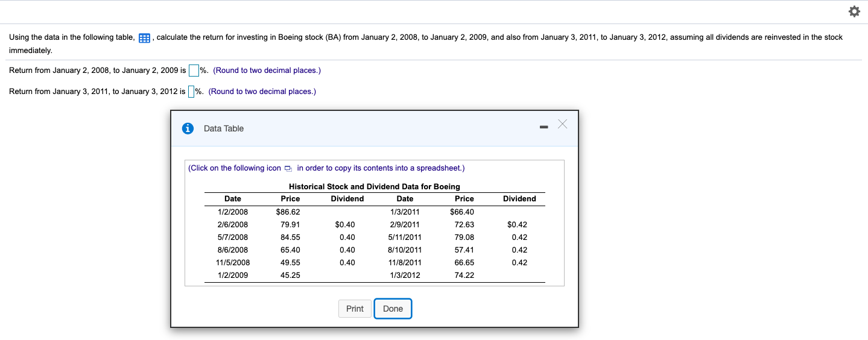This screenshot has width=868, height=340.
Task: Click the Data Table dialog title
Action: pyautogui.click(x=224, y=128)
